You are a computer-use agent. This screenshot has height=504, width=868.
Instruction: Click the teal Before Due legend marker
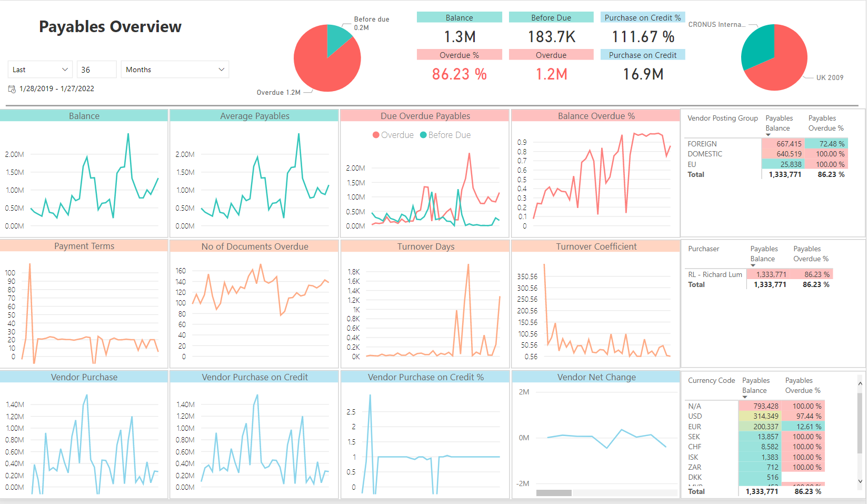coord(423,135)
